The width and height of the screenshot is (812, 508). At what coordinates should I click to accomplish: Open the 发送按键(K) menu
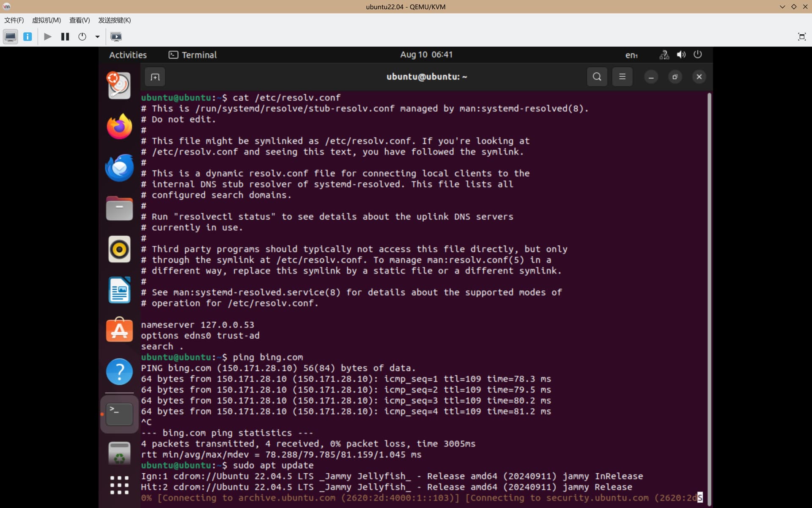point(115,20)
